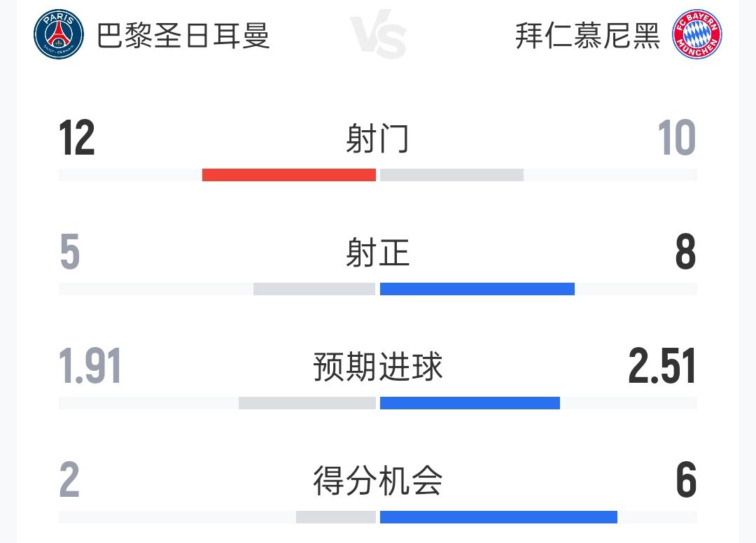Click Bayern's expected goals value 2.51
Image resolution: width=756 pixels, height=543 pixels.
tap(662, 366)
